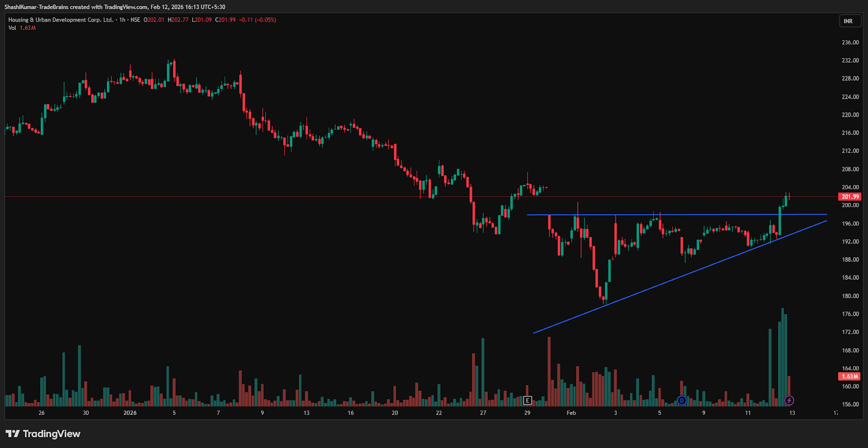
Task: Click the earnings 'E' event marker
Action: (x=527, y=401)
